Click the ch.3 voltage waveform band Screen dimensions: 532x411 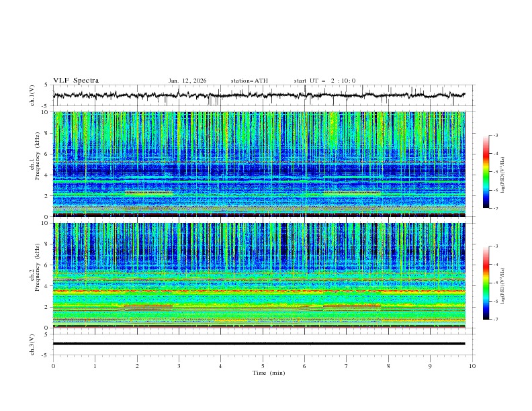[259, 344]
